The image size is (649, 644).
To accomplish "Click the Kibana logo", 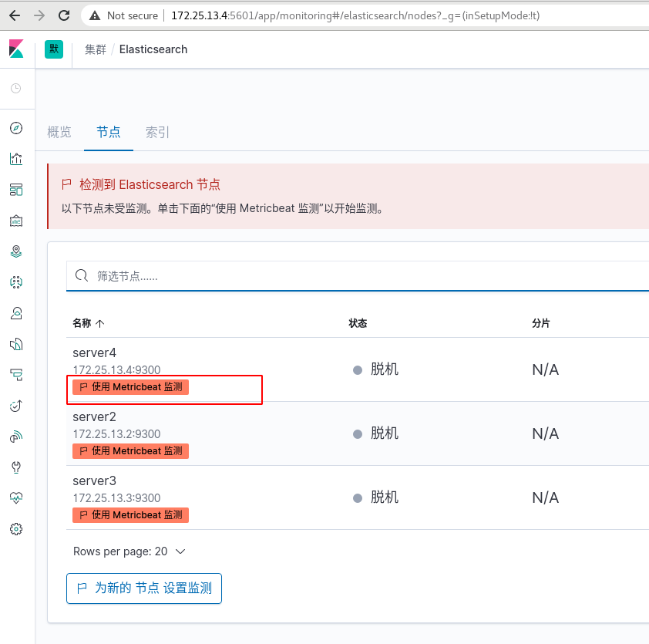I will click(16, 49).
